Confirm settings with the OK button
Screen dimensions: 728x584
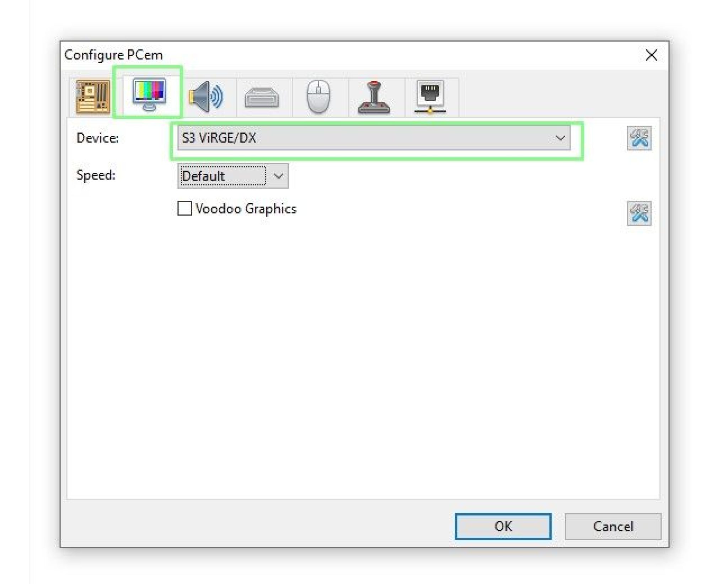(503, 526)
